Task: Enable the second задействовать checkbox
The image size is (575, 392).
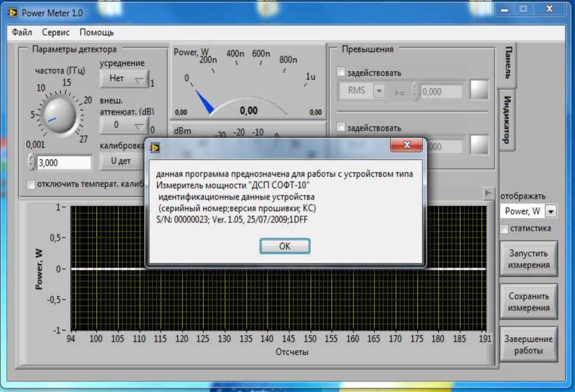Action: click(341, 127)
